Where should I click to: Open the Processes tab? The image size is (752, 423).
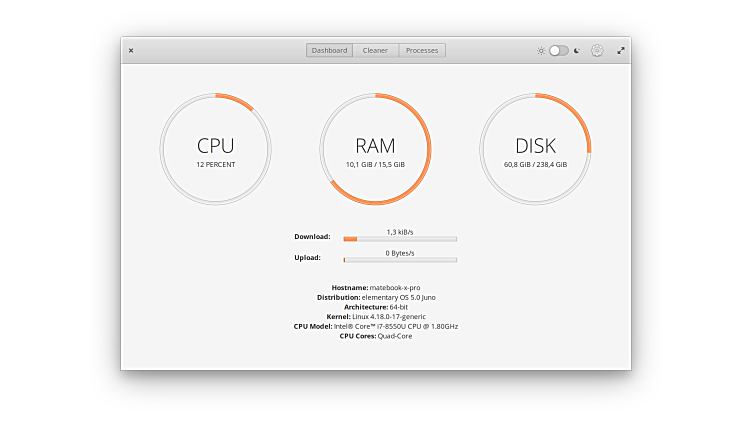[x=422, y=51]
